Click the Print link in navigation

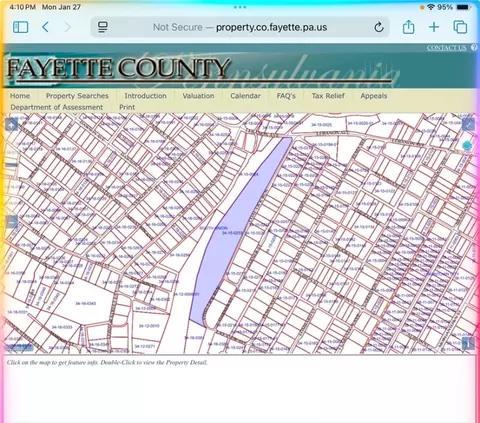(127, 107)
